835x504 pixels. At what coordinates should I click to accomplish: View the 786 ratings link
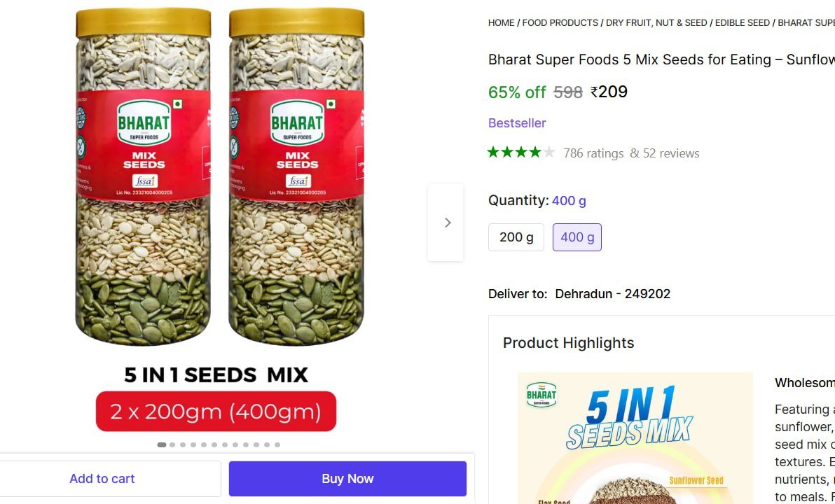593,153
